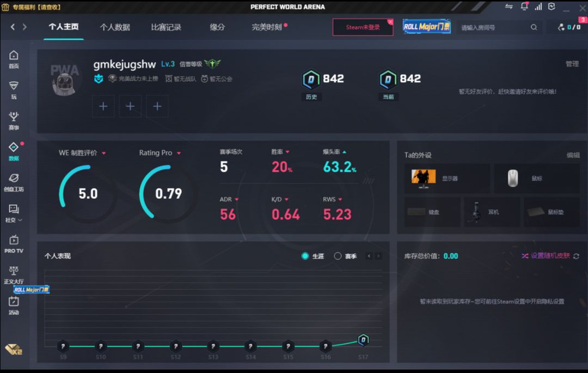The height and width of the screenshot is (373, 588).
Task: Switch to the 比赛记录 tab
Action: click(x=166, y=27)
